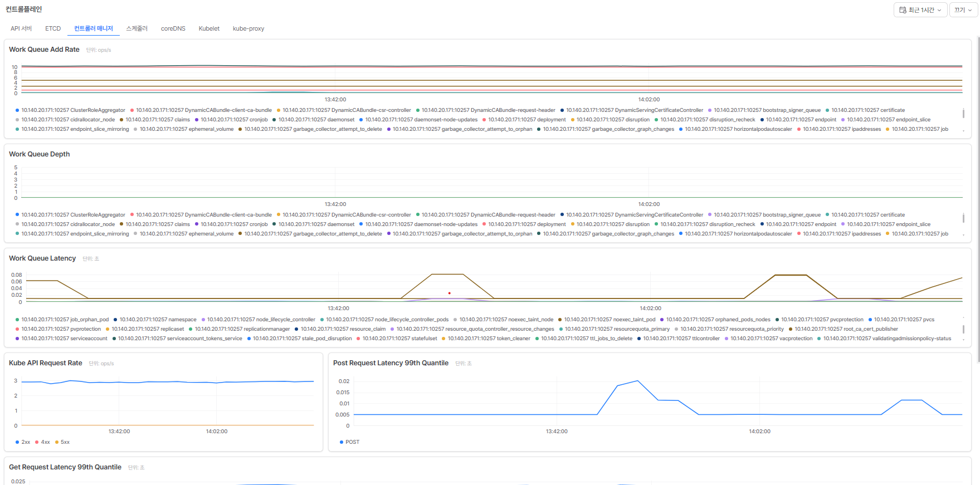Toggle namespace series in Work Queue Latency legend

[155, 320]
